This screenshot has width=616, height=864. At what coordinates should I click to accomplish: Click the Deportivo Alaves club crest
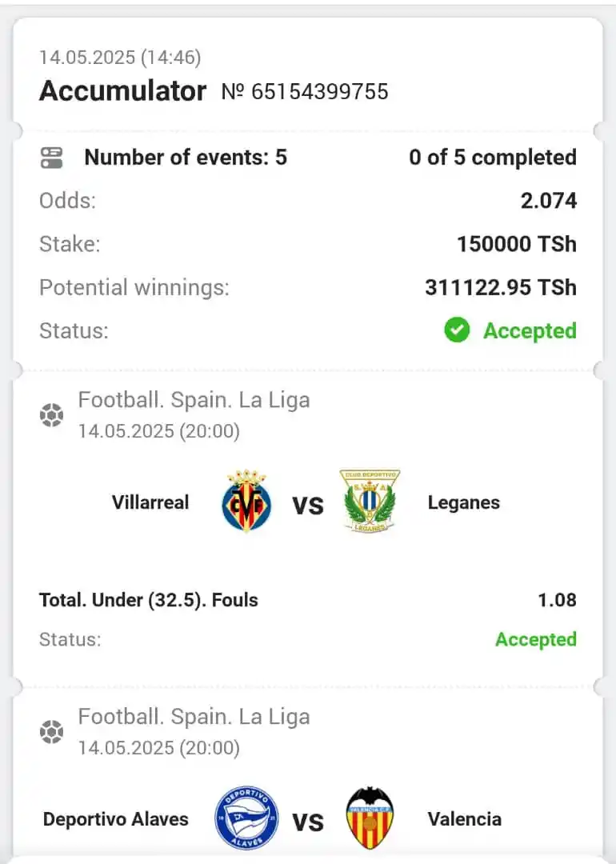coord(246,818)
